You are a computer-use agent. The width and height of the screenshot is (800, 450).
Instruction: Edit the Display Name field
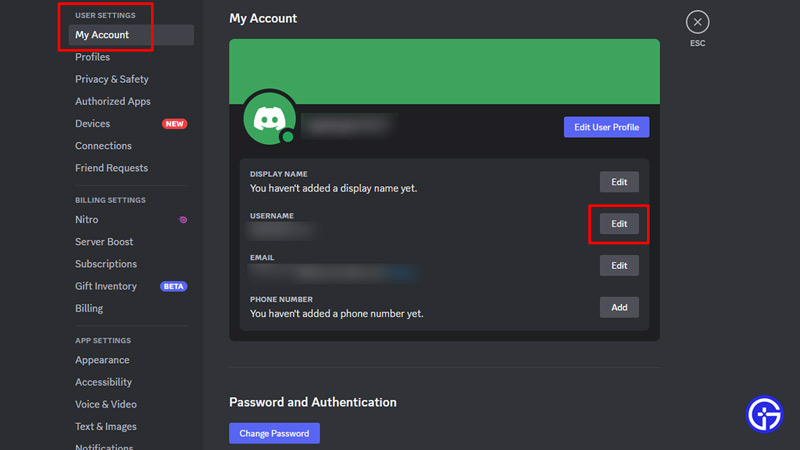click(x=619, y=182)
